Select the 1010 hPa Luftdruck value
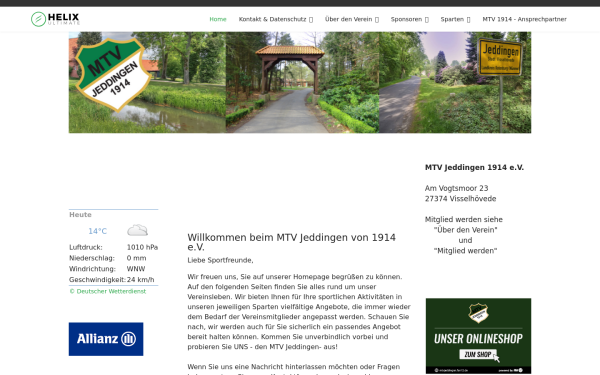Screen dimensions: 600x375 (142, 247)
